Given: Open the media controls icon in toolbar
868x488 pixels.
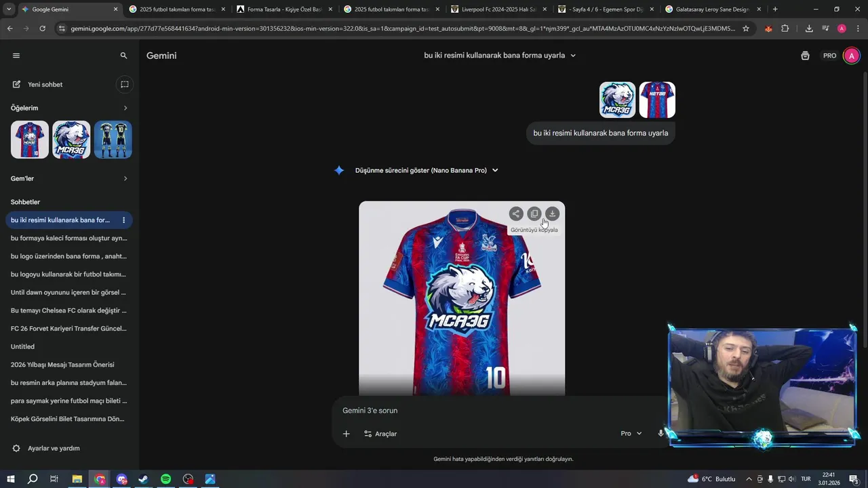Looking at the screenshot, I should coord(825,28).
